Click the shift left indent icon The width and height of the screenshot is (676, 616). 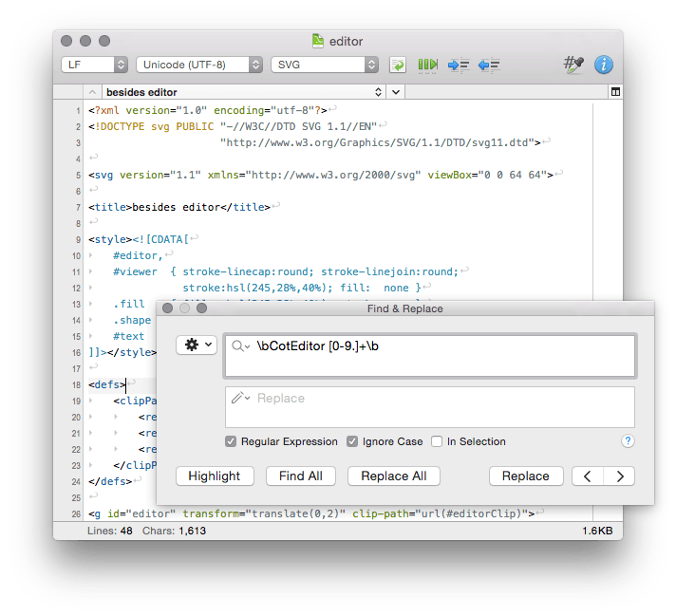pyautogui.click(x=489, y=65)
